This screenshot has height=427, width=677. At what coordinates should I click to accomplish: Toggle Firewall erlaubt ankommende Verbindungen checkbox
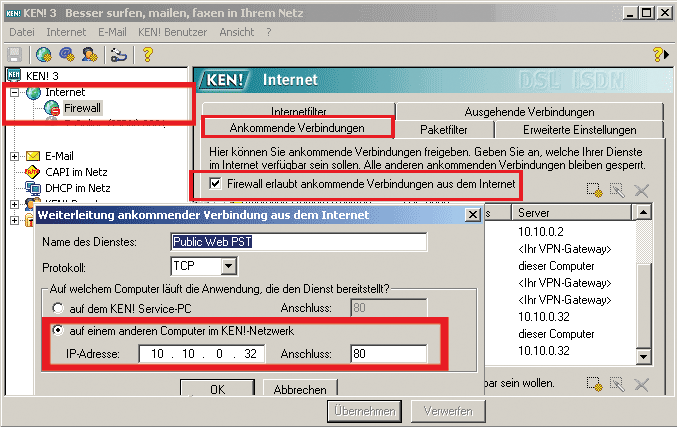click(x=216, y=184)
